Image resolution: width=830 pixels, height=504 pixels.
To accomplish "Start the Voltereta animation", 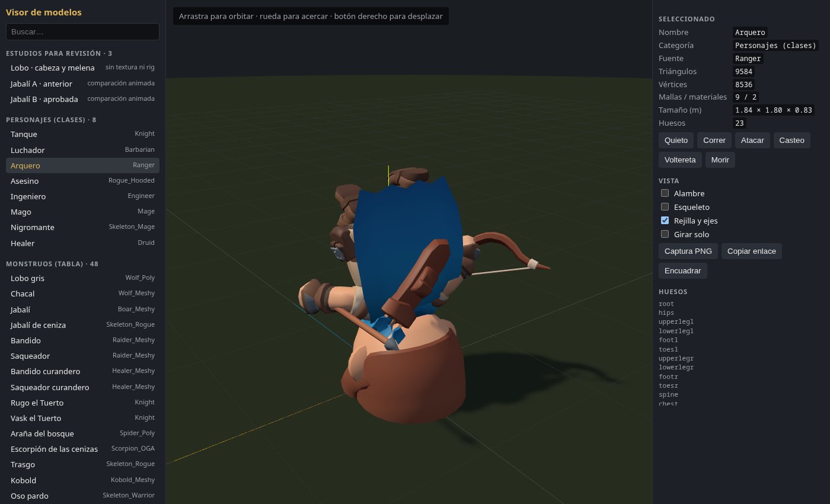I will tap(680, 160).
